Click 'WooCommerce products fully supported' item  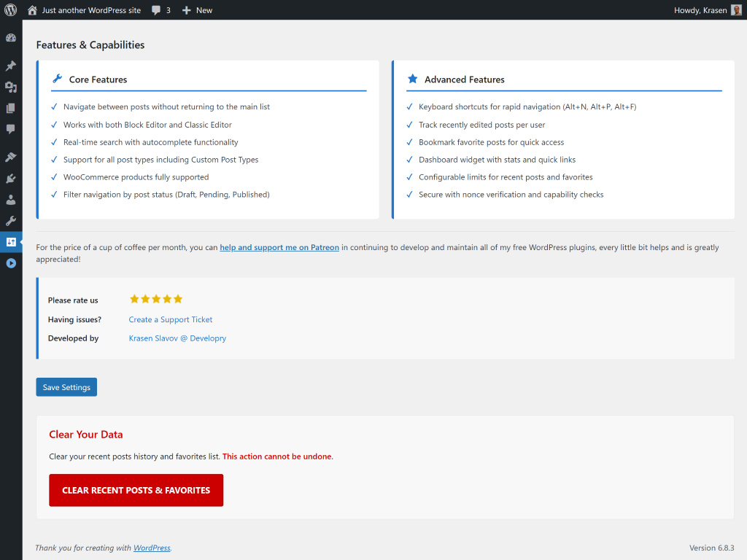pos(136,177)
